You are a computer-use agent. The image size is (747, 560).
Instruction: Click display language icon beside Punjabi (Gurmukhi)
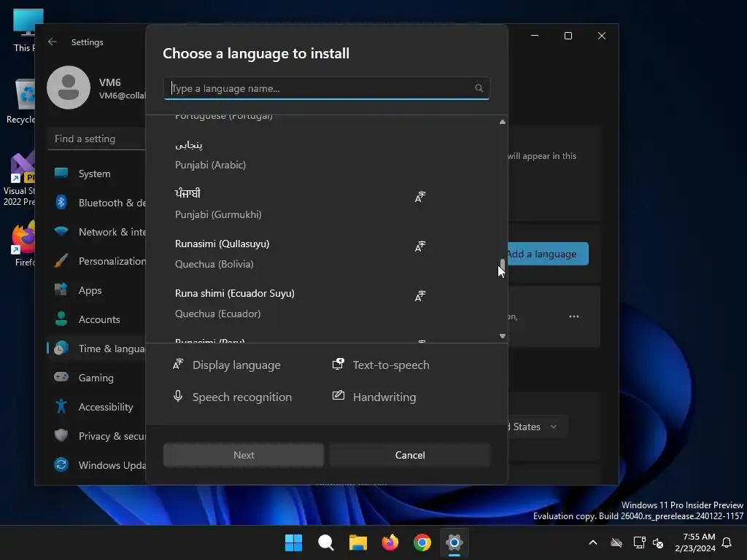419,197
